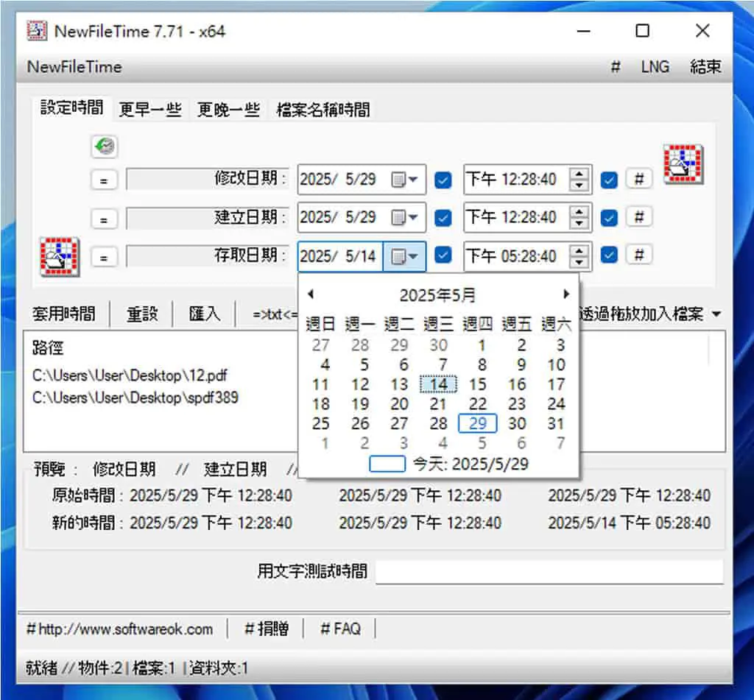Toggle the 存取日期 date checkbox
Viewport: 754px width, 700px height.
(x=443, y=255)
